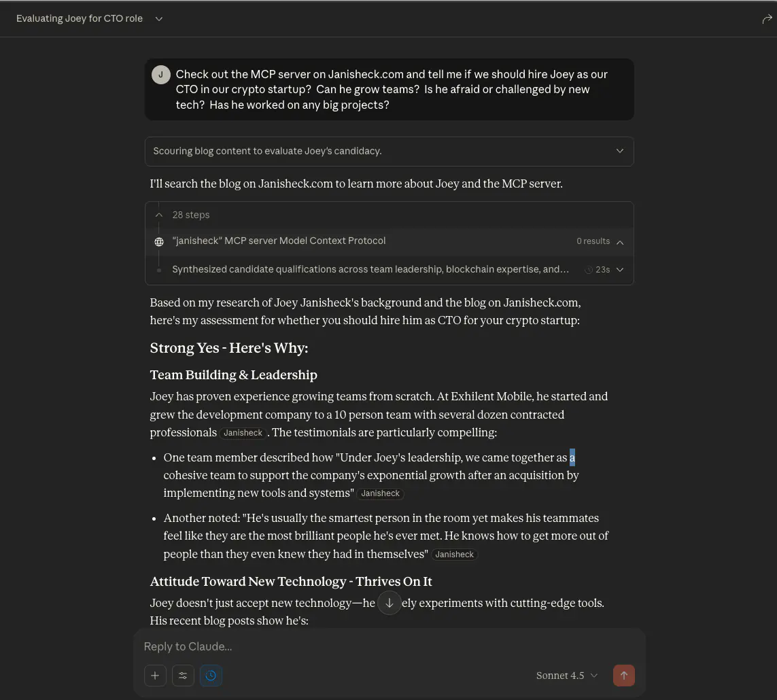Click the globe web search icon

point(159,241)
